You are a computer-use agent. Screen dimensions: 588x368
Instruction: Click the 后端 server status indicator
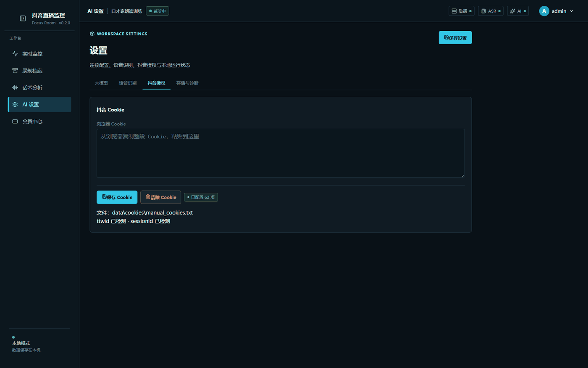coord(461,11)
